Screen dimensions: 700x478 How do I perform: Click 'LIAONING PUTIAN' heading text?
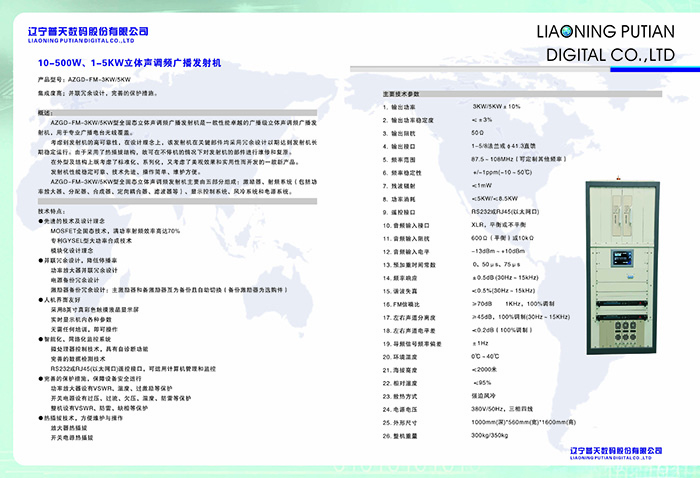tap(605, 31)
